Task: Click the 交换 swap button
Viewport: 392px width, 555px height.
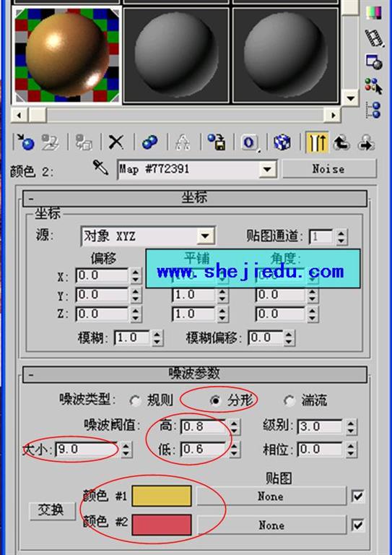Action: 52,511
